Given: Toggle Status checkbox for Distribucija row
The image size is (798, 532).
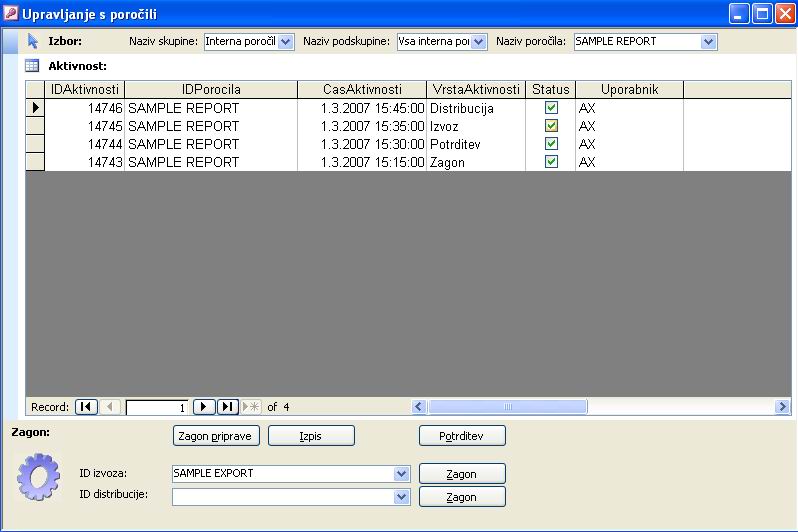Looking at the screenshot, I should (x=551, y=108).
